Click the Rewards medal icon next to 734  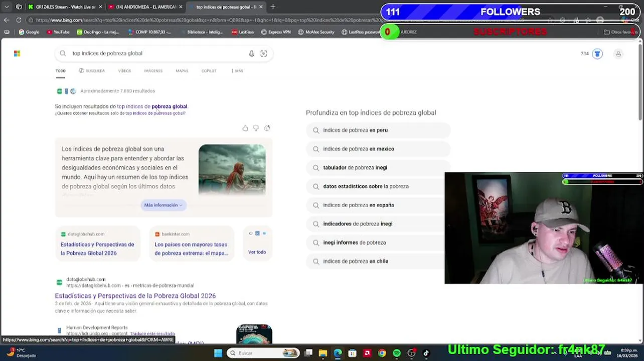pos(597,54)
